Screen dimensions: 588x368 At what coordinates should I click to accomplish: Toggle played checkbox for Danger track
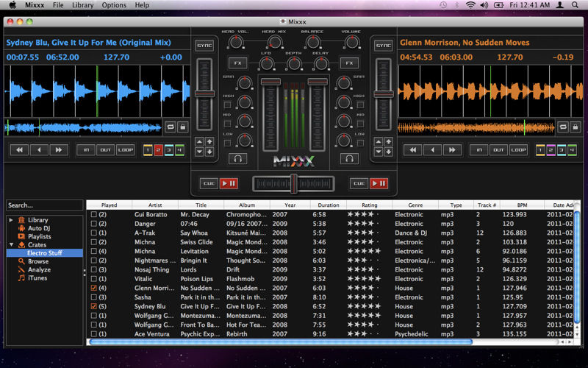(x=94, y=224)
